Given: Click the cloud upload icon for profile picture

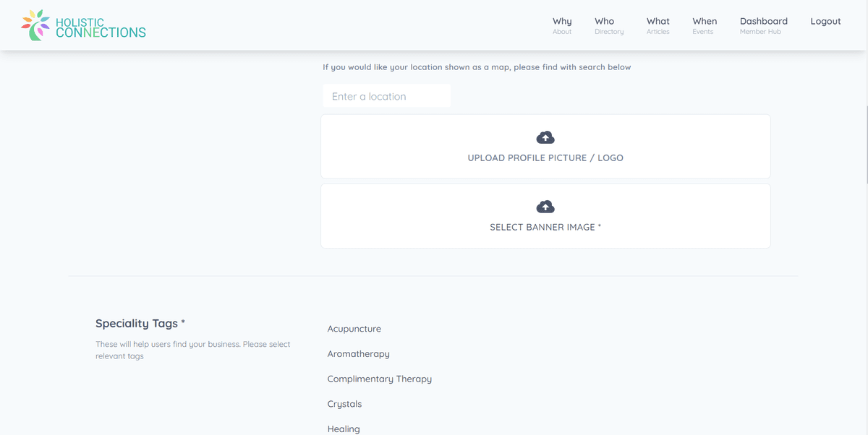Looking at the screenshot, I should point(545,137).
